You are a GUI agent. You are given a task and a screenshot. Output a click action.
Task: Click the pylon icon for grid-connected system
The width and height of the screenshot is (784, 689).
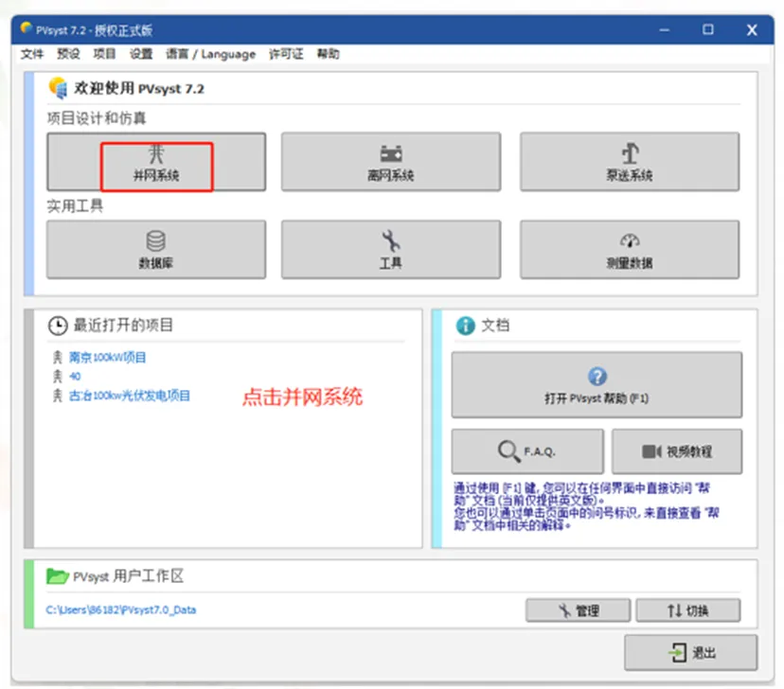coord(156,153)
